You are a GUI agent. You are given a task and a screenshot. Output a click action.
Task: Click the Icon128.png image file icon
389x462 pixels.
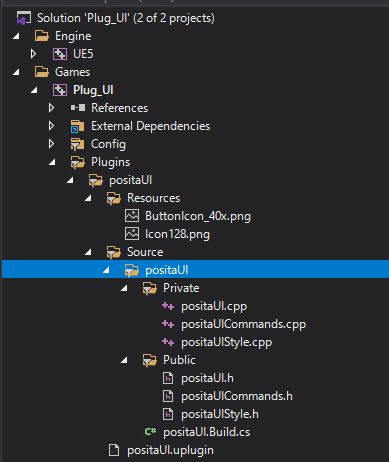pos(132,234)
